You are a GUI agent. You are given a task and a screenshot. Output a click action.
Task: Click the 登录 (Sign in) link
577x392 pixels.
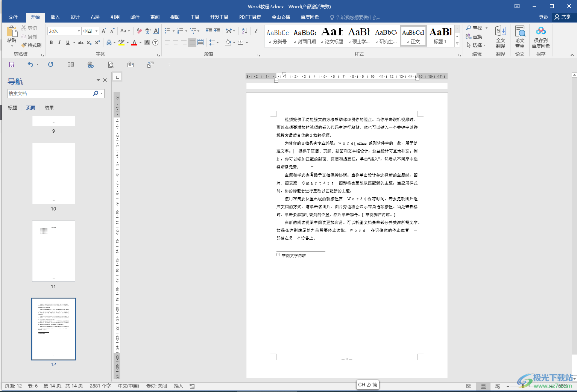(544, 17)
